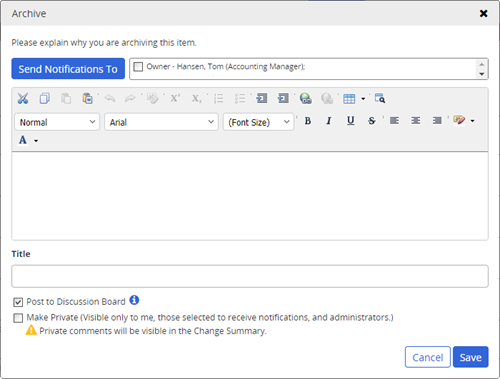Screen dimensions: 500x379
Task: Apply Strikethrough formatting
Action: point(372,121)
